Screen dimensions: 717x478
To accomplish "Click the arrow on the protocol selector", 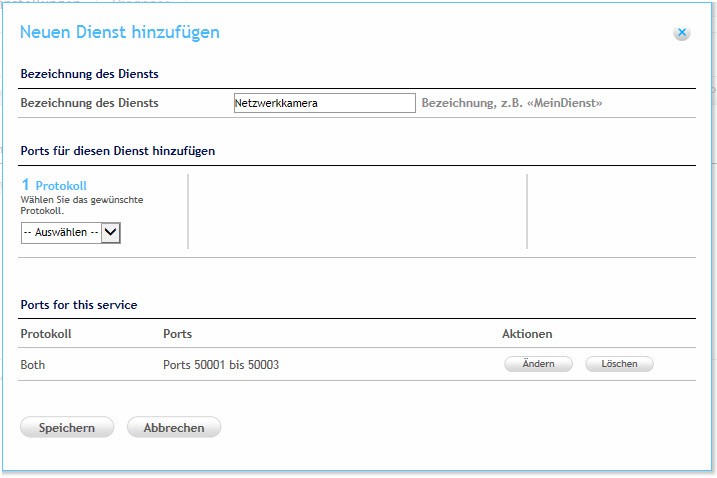I will tap(111, 232).
